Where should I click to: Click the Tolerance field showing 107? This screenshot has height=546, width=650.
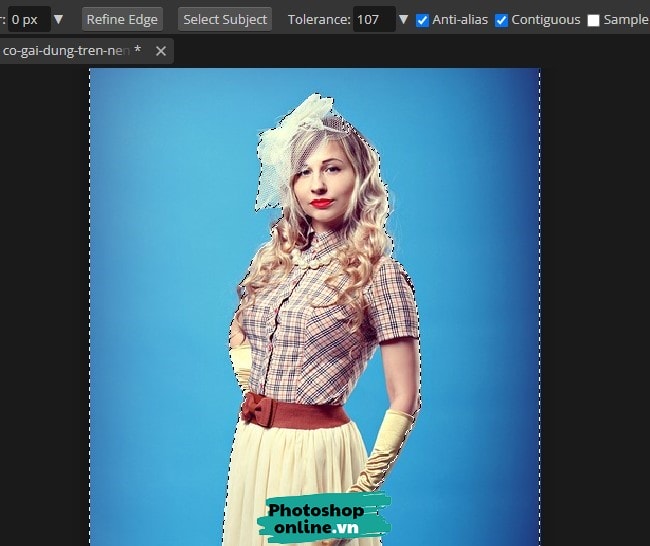point(374,19)
